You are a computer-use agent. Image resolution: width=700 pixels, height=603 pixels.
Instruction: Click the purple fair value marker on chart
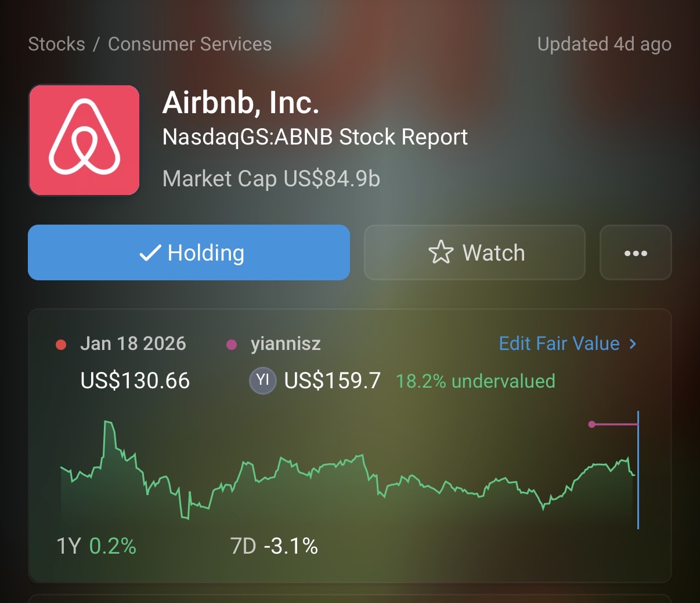(x=591, y=424)
